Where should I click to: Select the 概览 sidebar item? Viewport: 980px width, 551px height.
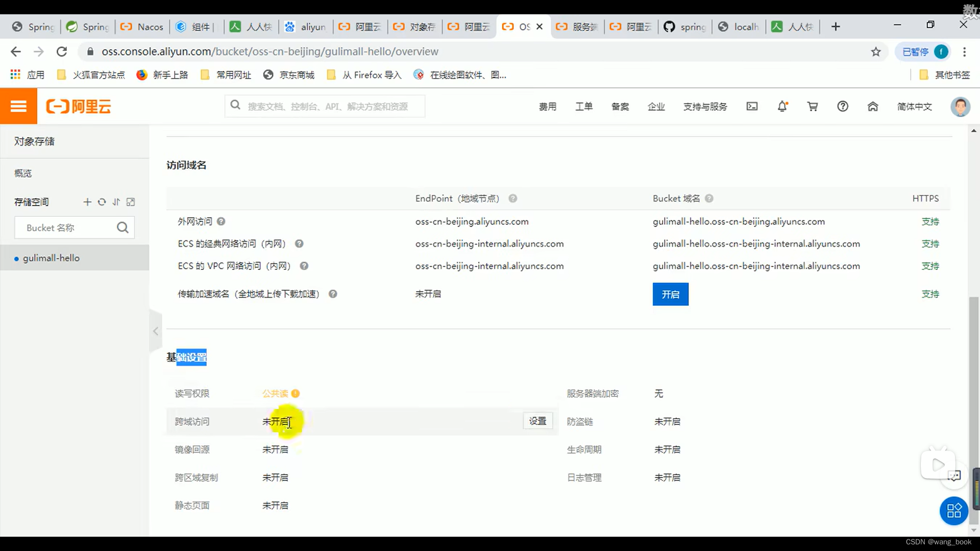[x=23, y=173]
